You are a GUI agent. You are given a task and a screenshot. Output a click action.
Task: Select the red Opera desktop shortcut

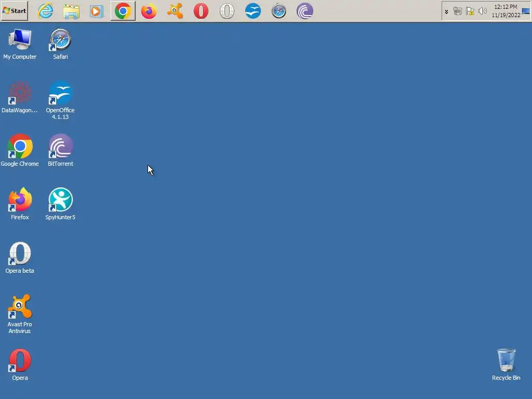click(x=20, y=365)
